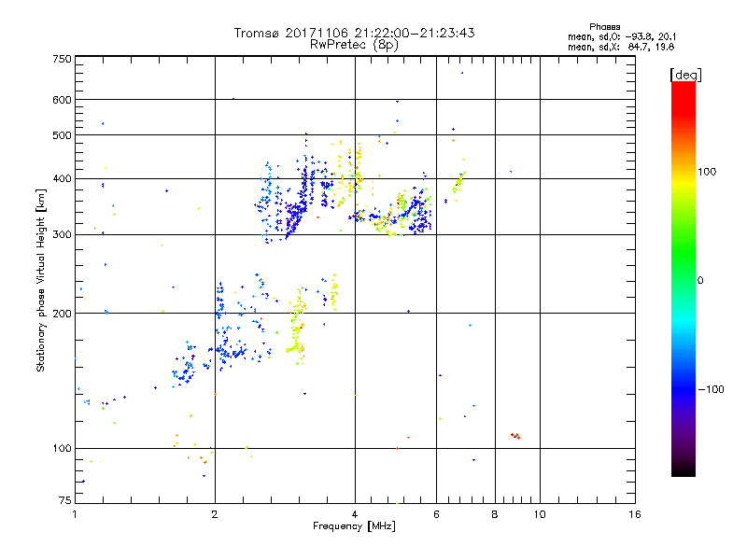This screenshot has height=560, width=747.
Task: Click the yellow-green echo column near 3 MHz
Action: 297,326
